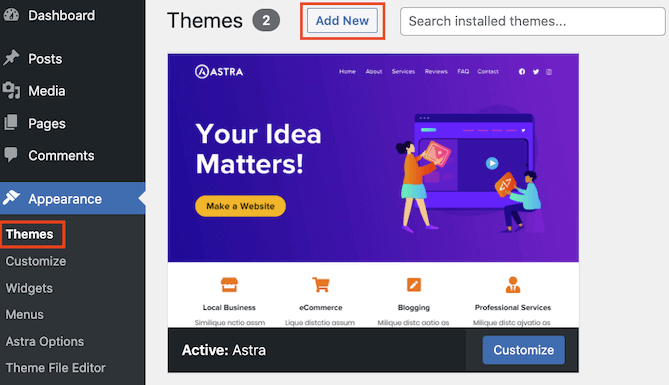Screen dimensions: 669x385
Task: Click the Instagram icon in theme preview
Action: coord(549,72)
